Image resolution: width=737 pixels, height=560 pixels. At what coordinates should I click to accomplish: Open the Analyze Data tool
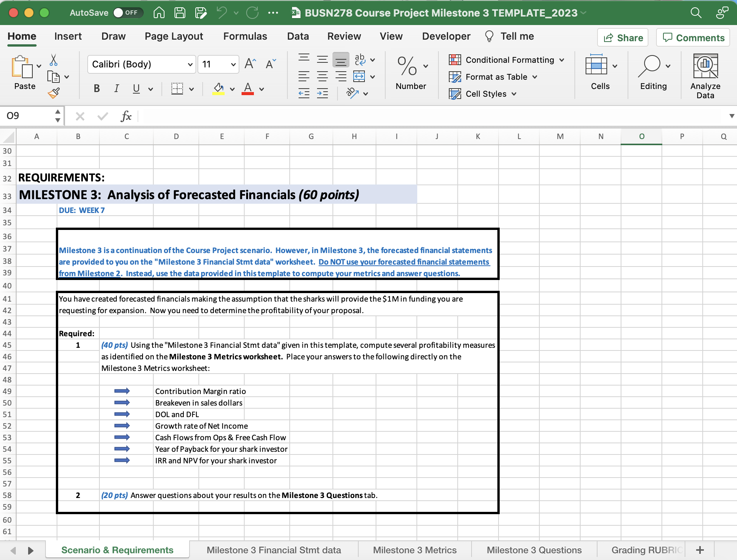pyautogui.click(x=705, y=76)
